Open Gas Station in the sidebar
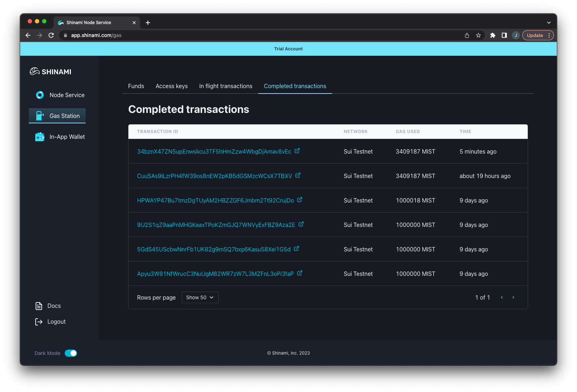This screenshot has width=577, height=392. (57, 116)
